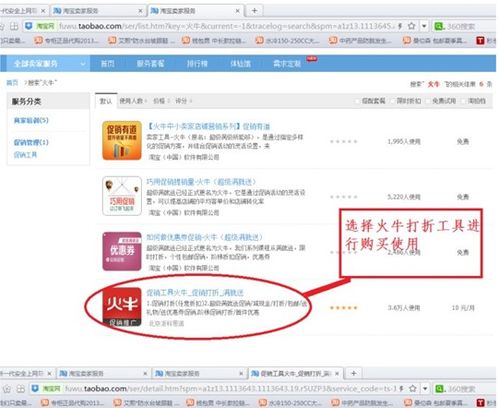The width and height of the screenshot is (499, 408).
Task: Tick the 促销套餐 filter checkbox
Action: pyautogui.click(x=358, y=101)
